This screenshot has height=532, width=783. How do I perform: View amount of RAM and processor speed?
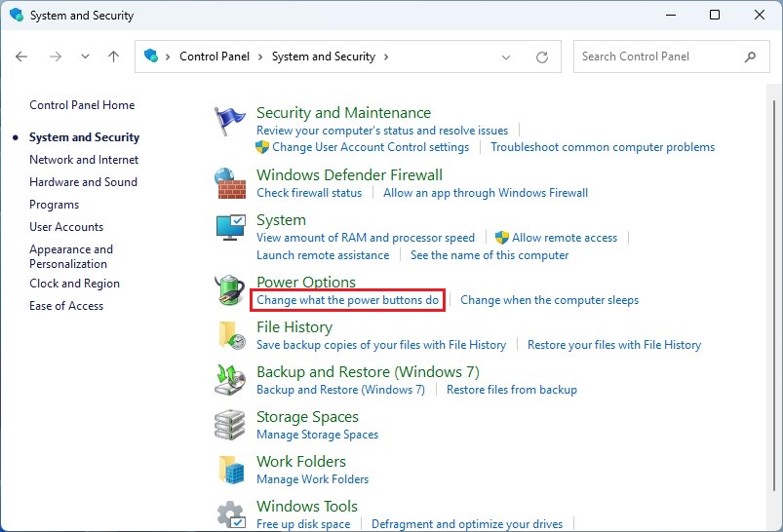[x=366, y=238]
